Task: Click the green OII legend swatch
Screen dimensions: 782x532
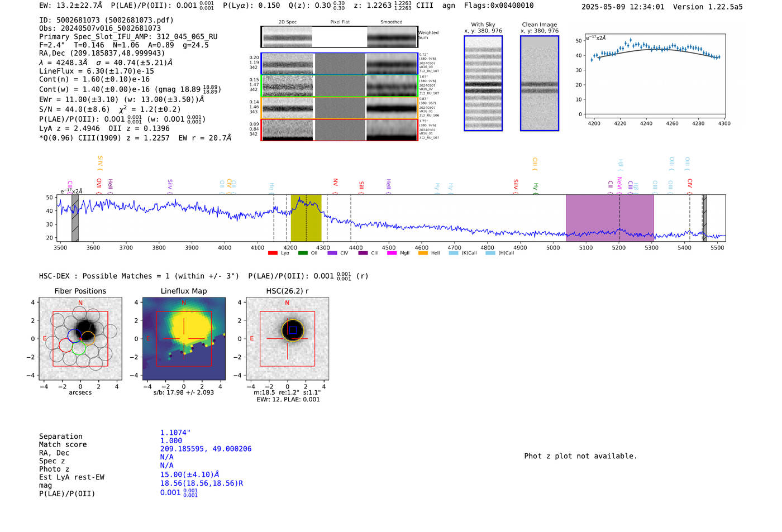Action: [x=303, y=253]
